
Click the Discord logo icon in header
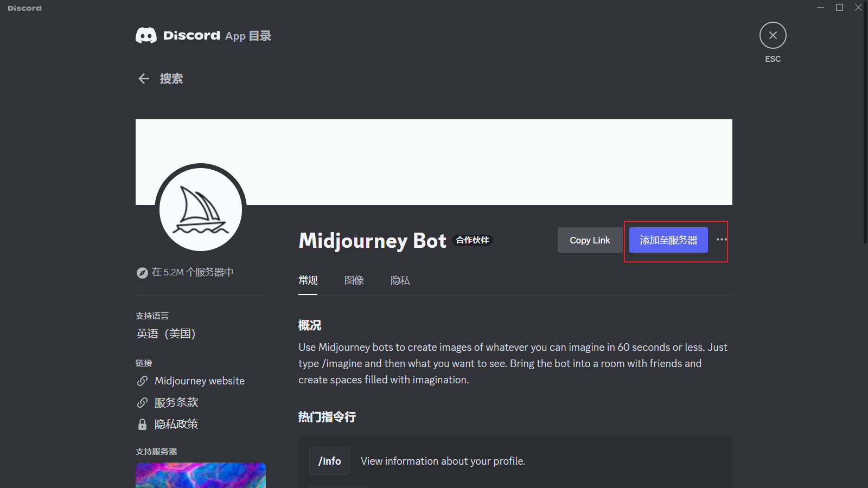click(146, 35)
